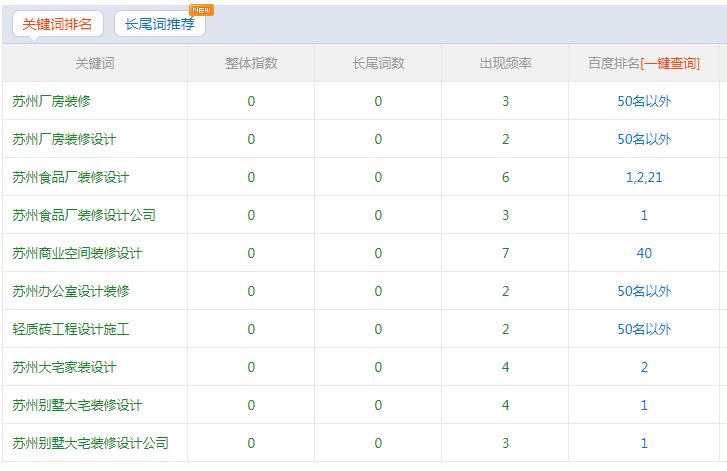Click rank 40 for 苏州商业空间装修设计

(x=644, y=253)
